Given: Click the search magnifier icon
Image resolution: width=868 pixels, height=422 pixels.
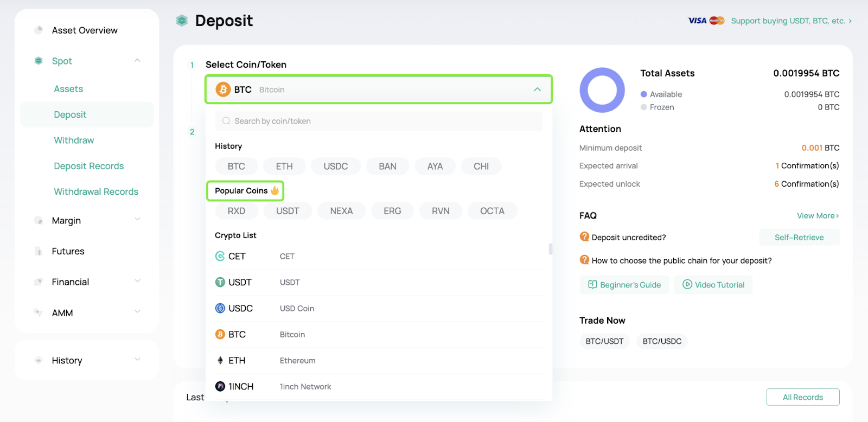Looking at the screenshot, I should tap(226, 121).
